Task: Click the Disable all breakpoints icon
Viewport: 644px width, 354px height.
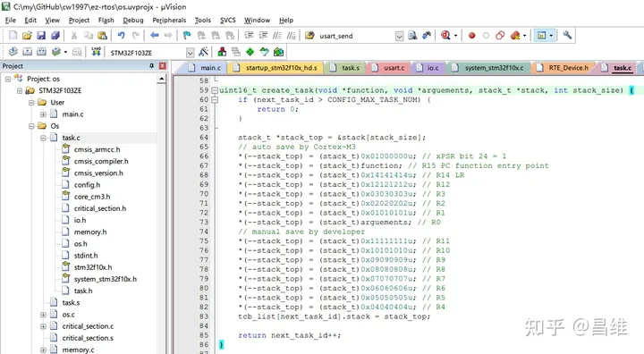Action: (x=500, y=36)
